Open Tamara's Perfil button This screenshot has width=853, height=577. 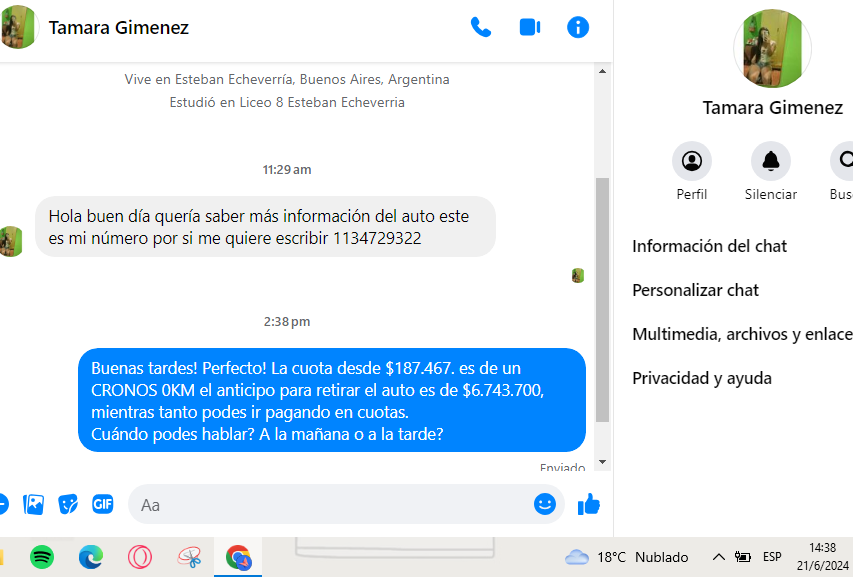coord(692,161)
